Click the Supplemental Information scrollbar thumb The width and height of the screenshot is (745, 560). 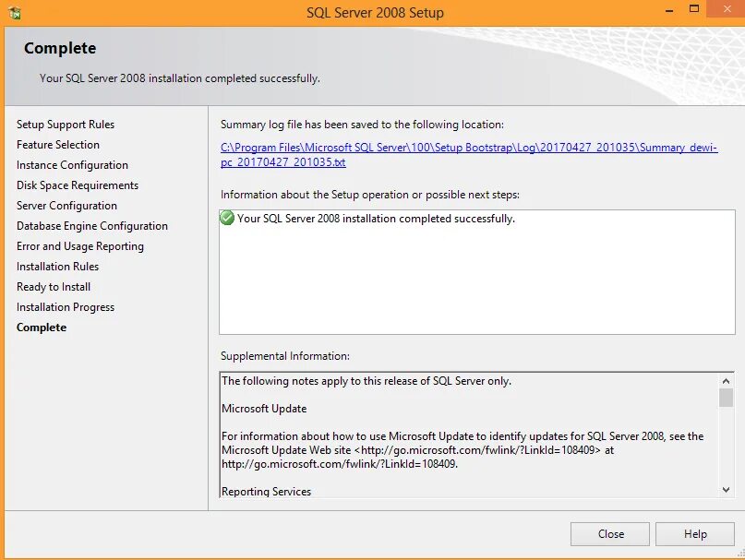tap(726, 398)
